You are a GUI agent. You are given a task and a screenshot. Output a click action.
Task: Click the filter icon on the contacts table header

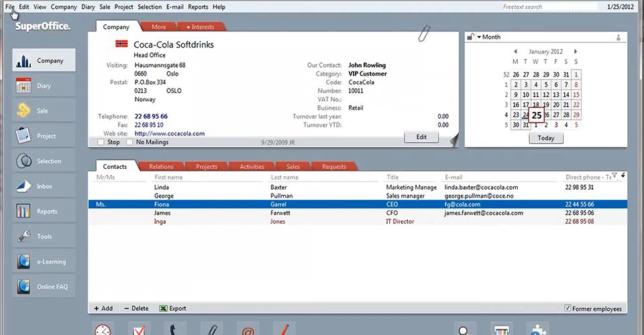coord(614,176)
